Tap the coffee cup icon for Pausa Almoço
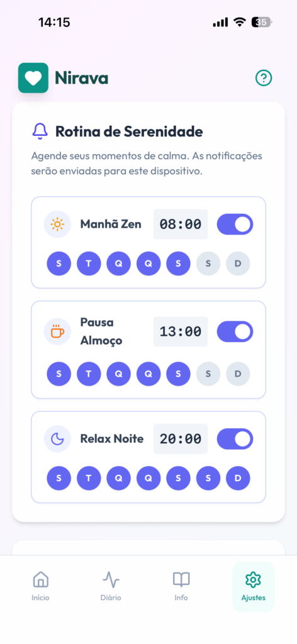Image resolution: width=297 pixels, height=644 pixels. (x=57, y=331)
